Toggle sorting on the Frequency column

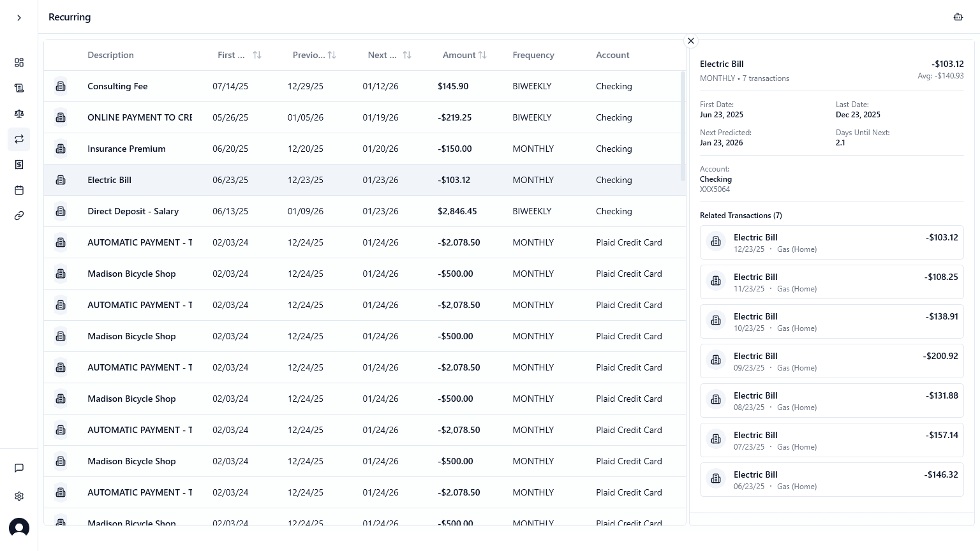click(x=533, y=55)
